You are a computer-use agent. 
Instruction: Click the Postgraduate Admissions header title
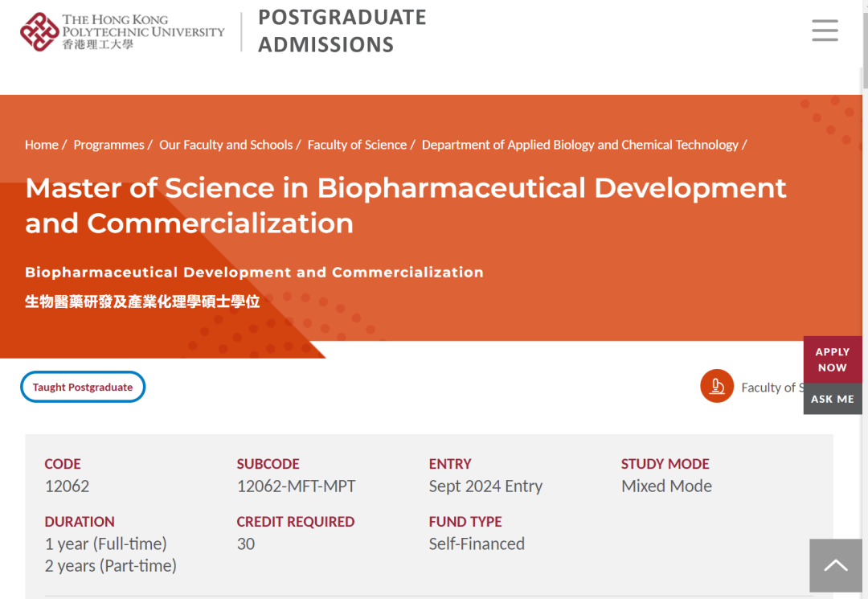pos(342,31)
